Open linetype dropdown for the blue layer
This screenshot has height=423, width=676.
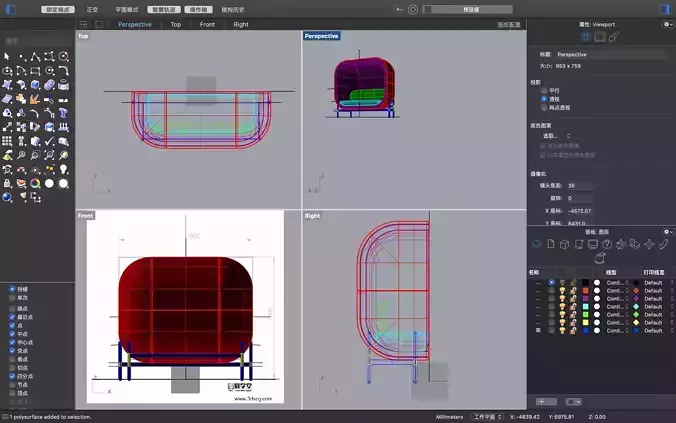pyautogui.click(x=617, y=331)
